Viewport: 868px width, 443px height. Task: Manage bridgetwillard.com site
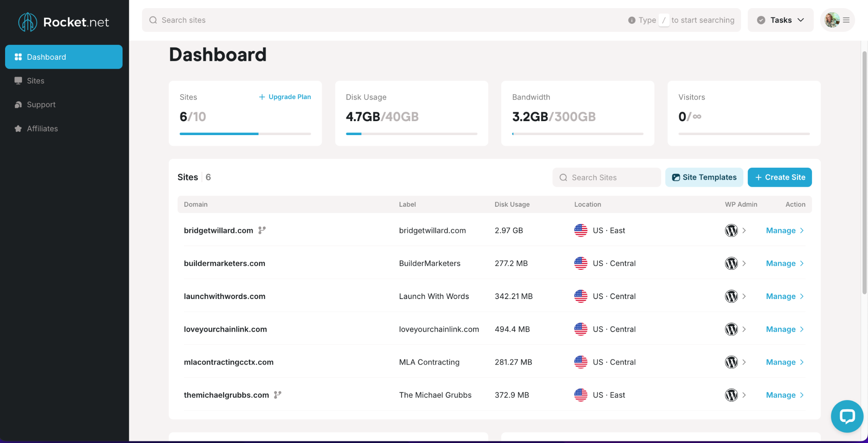[785, 230]
